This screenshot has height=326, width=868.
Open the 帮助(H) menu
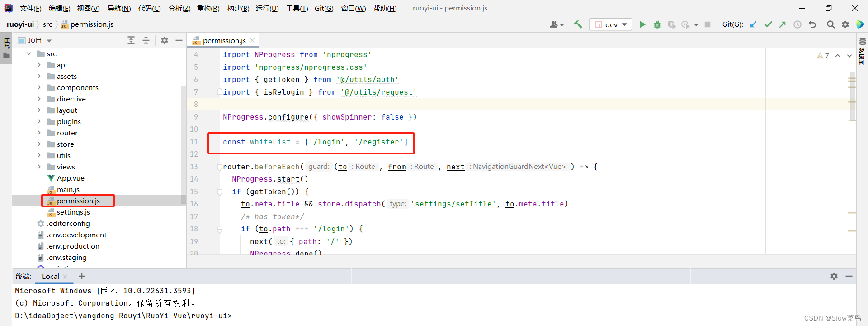pyautogui.click(x=385, y=8)
